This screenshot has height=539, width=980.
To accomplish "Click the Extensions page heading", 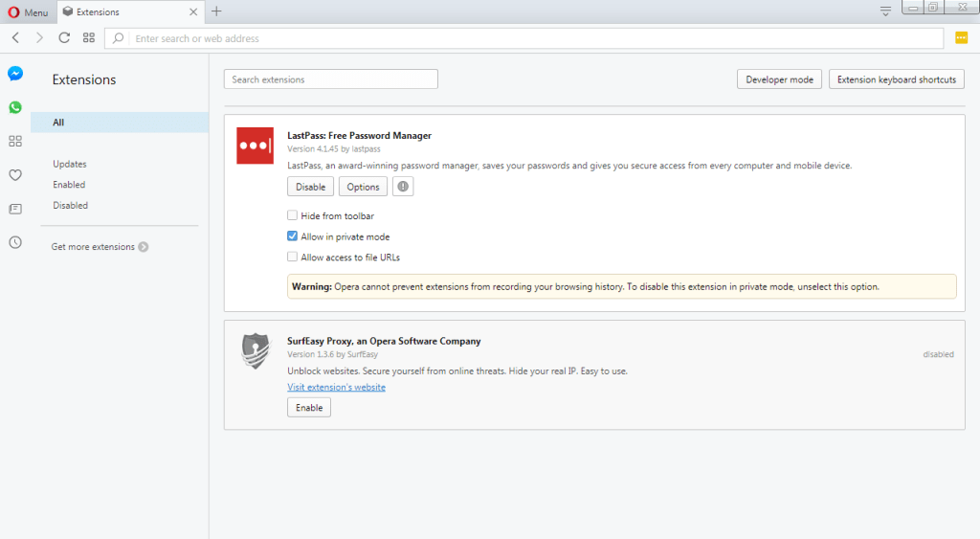I will point(84,79).
